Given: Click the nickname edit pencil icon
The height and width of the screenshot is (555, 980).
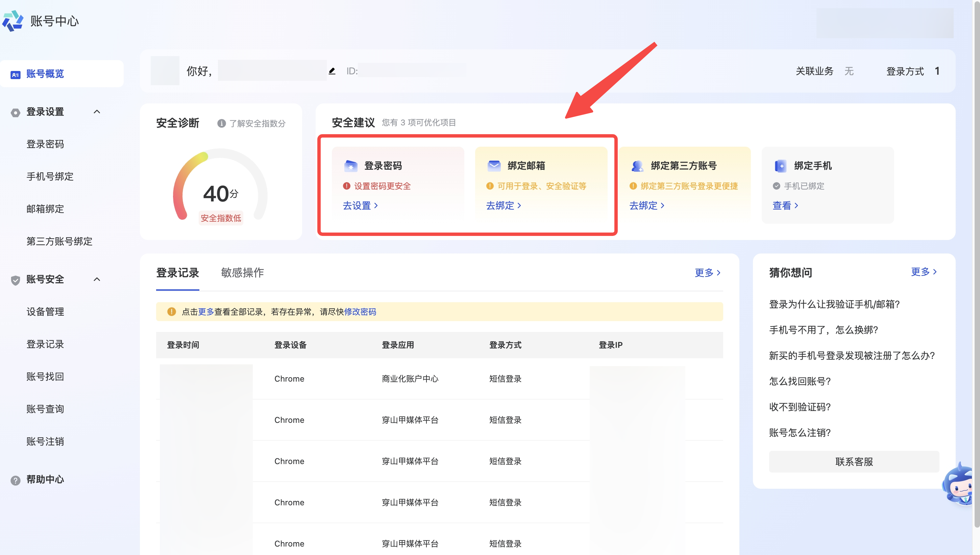Looking at the screenshot, I should pos(332,71).
